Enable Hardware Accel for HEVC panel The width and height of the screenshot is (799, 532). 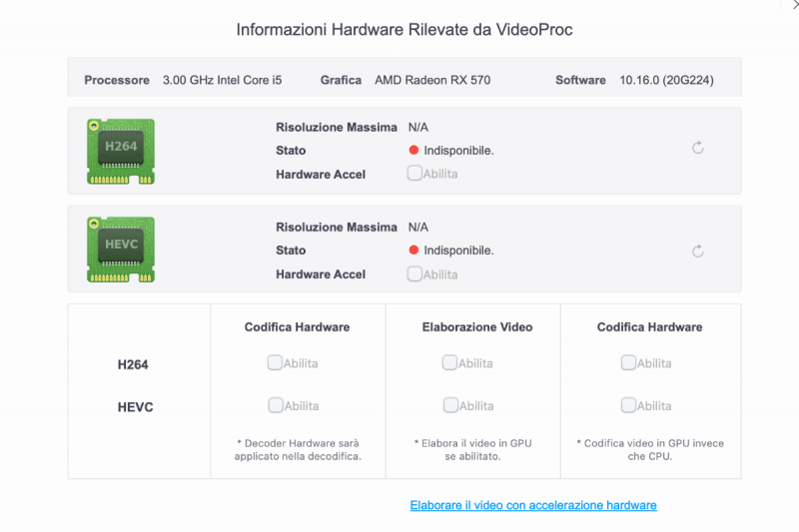click(x=414, y=273)
